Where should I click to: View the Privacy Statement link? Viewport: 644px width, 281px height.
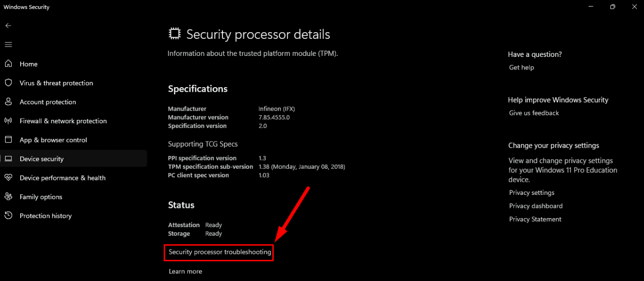tap(535, 219)
